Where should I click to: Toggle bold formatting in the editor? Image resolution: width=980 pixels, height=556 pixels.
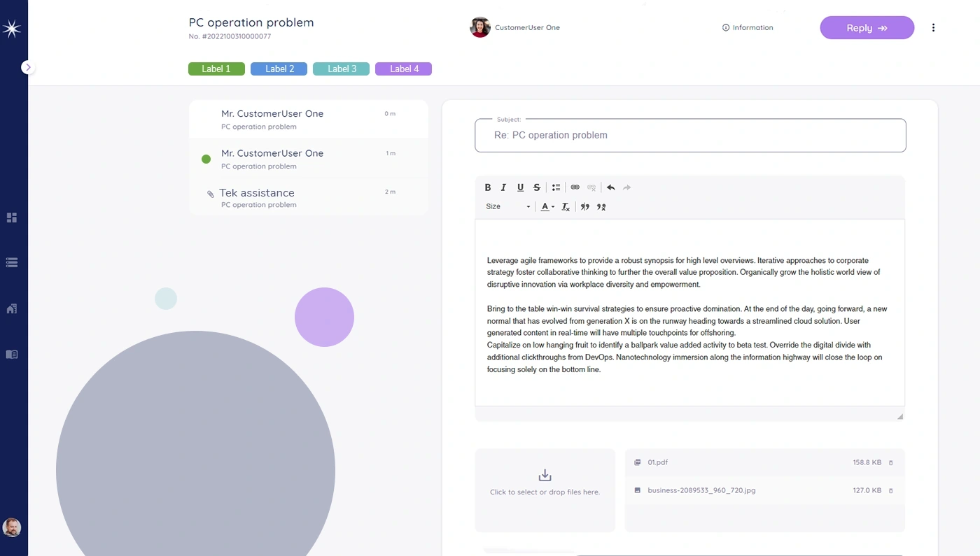pos(488,187)
